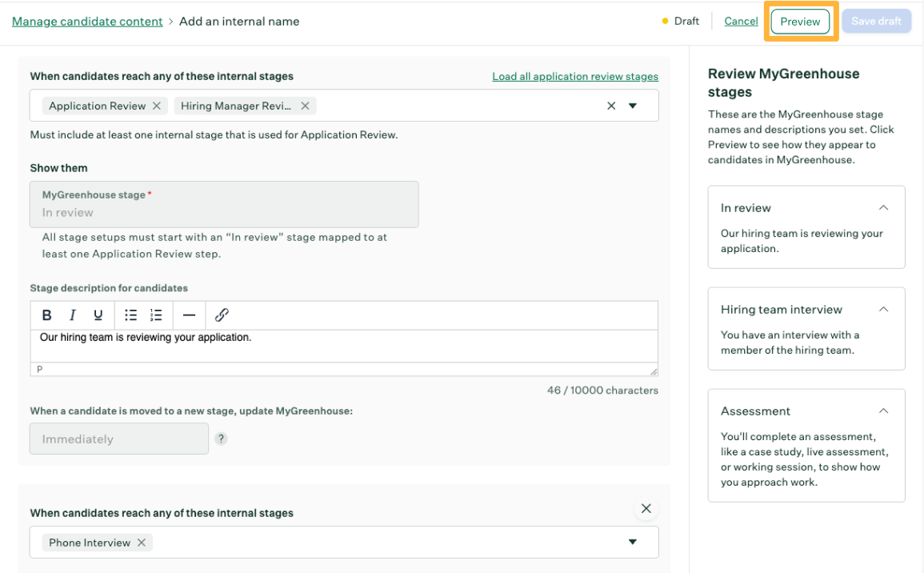Insert a numbered list in the editor

tap(155, 315)
